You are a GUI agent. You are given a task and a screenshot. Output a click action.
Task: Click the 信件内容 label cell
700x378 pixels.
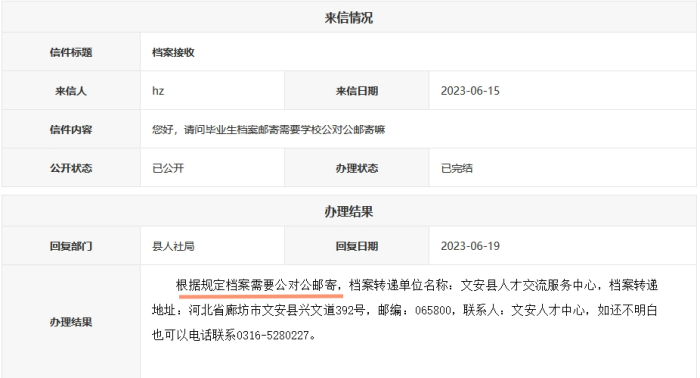click(x=71, y=130)
